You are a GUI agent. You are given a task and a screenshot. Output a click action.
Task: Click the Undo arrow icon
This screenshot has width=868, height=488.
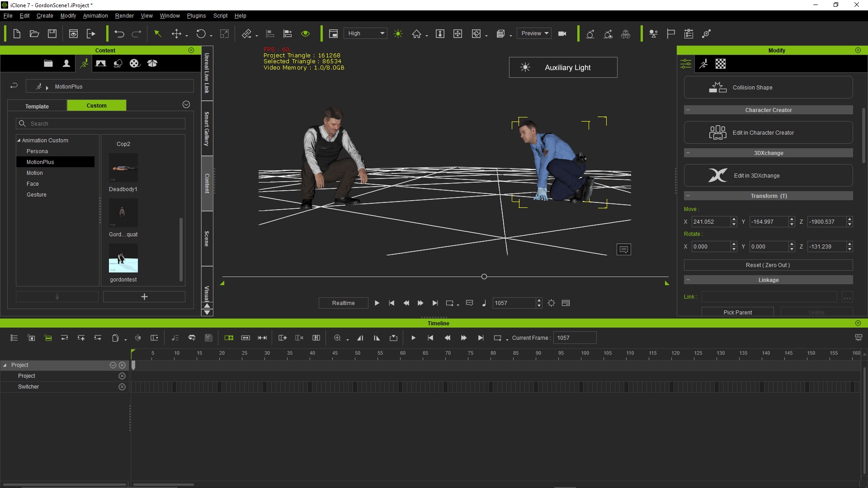coord(119,33)
